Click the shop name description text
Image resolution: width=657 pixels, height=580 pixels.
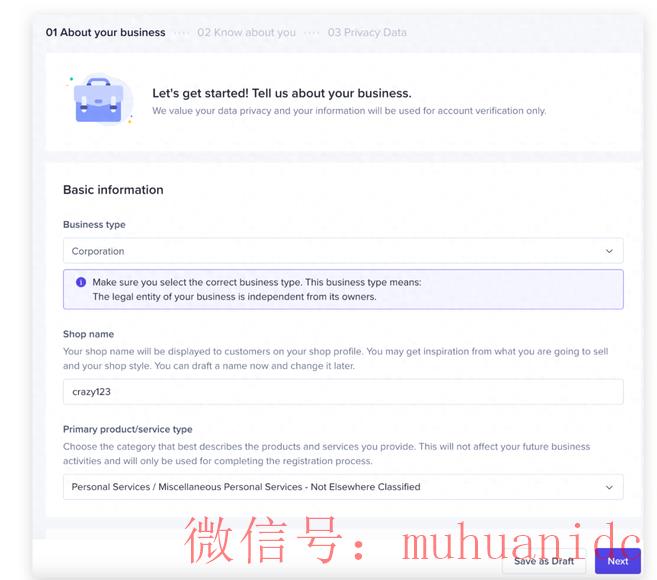(x=335, y=359)
